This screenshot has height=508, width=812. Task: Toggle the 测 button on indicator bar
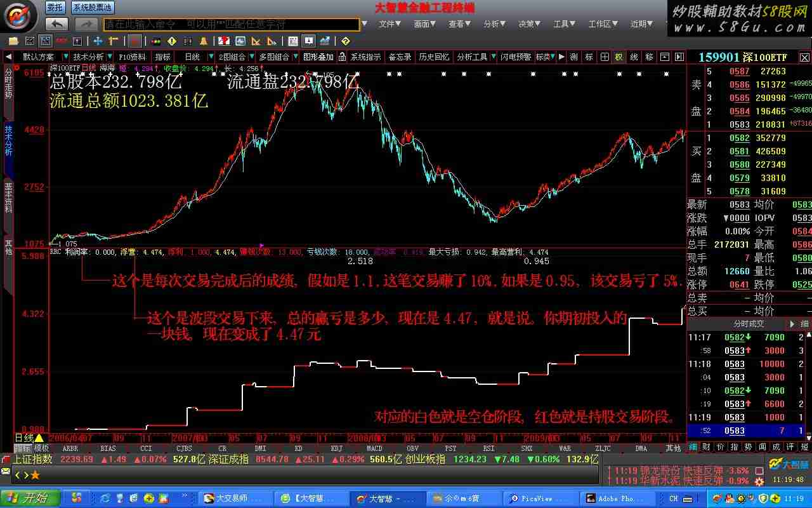pyautogui.click(x=573, y=57)
